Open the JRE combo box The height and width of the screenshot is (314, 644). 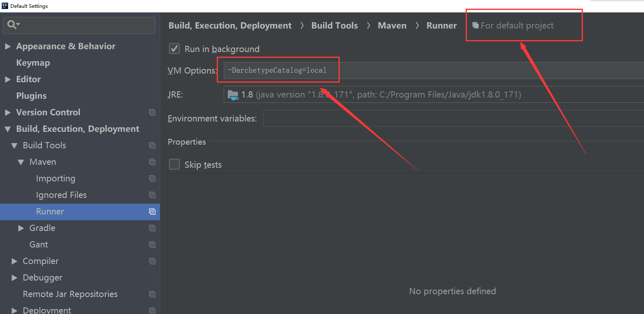point(434,95)
